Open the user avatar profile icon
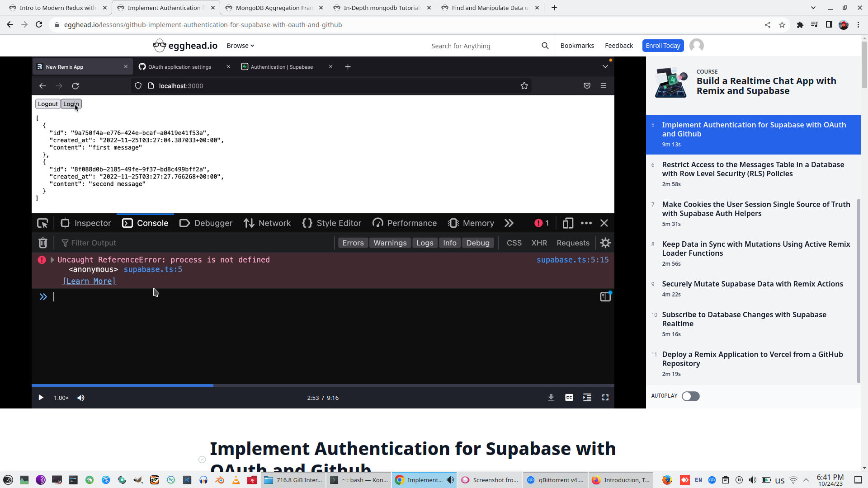868x488 pixels. [x=696, y=46]
